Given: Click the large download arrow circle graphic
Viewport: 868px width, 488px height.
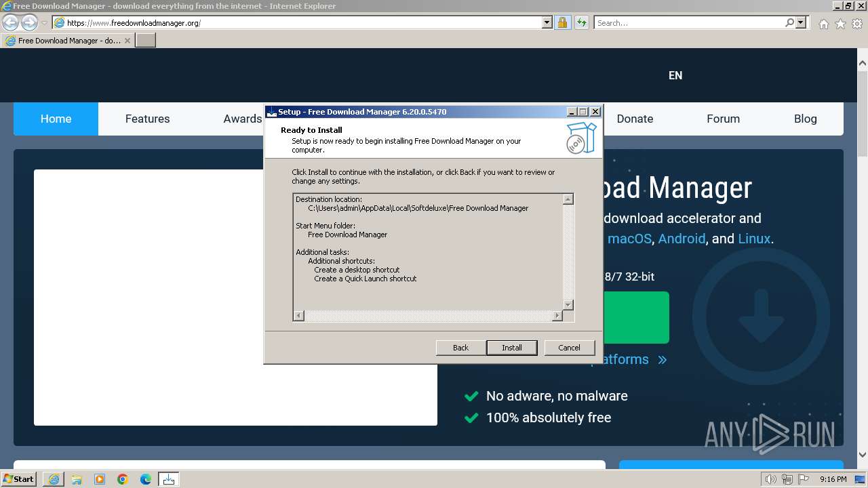Looking at the screenshot, I should click(761, 317).
